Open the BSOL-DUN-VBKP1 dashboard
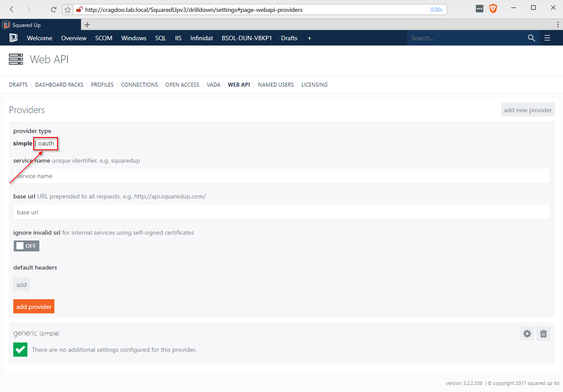 tap(247, 38)
